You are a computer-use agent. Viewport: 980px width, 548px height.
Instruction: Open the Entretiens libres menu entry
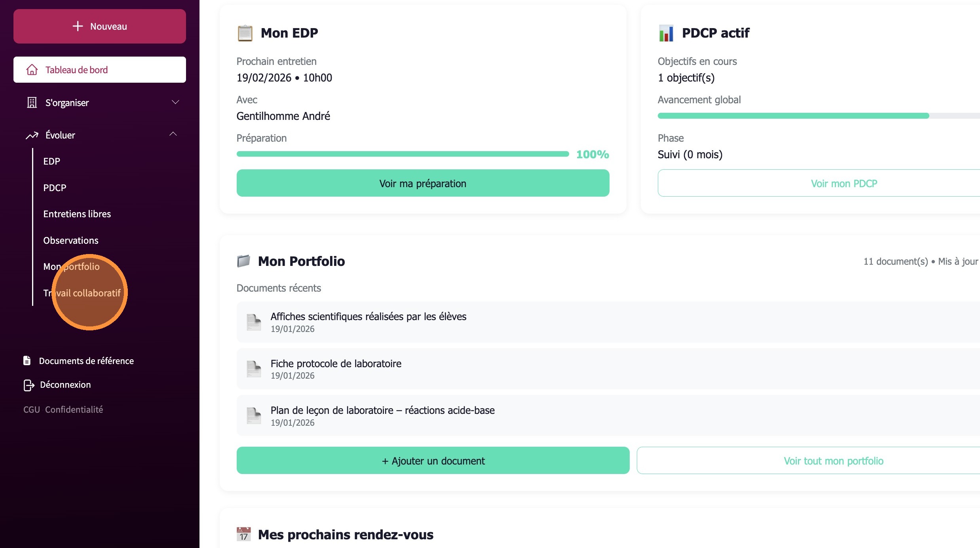(77, 214)
